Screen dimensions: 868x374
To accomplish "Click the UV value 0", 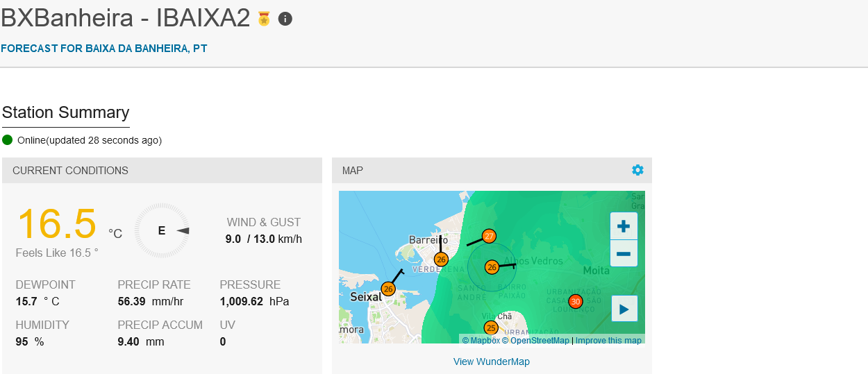I will 223,341.
